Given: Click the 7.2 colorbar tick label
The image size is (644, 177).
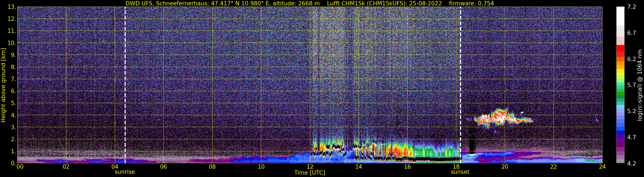Looking at the screenshot, I should pyautogui.click(x=632, y=7).
